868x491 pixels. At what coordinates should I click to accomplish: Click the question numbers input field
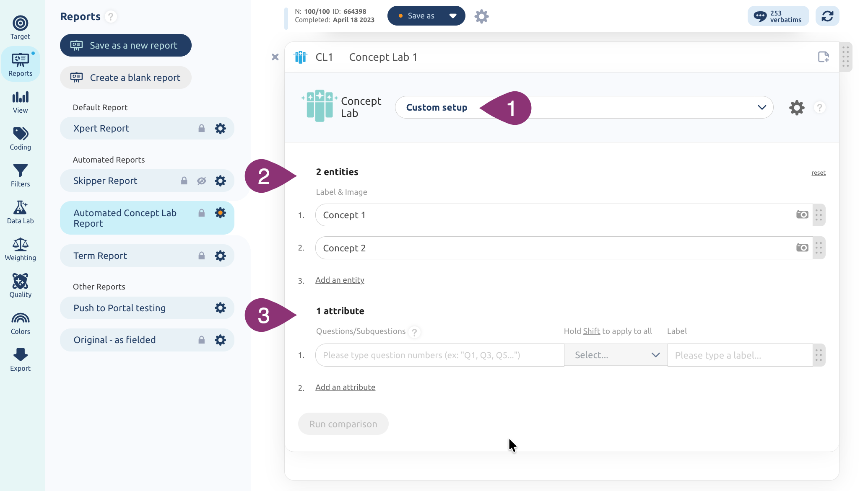point(439,355)
